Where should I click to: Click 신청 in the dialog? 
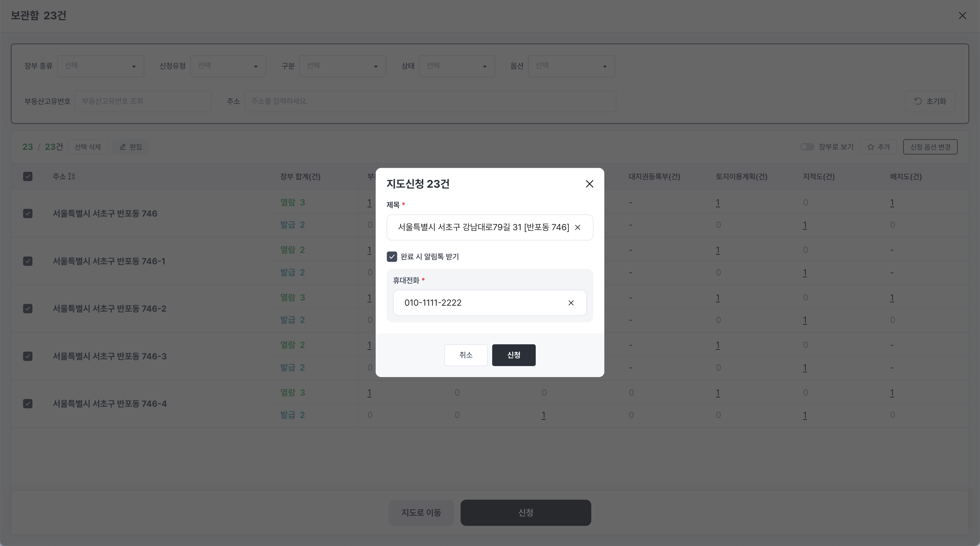tap(514, 355)
